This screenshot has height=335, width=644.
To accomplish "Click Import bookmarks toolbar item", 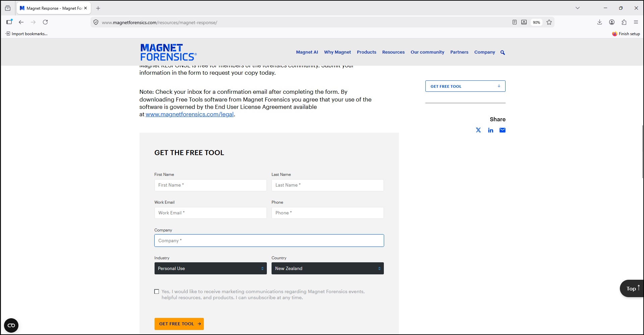I will click(26, 33).
